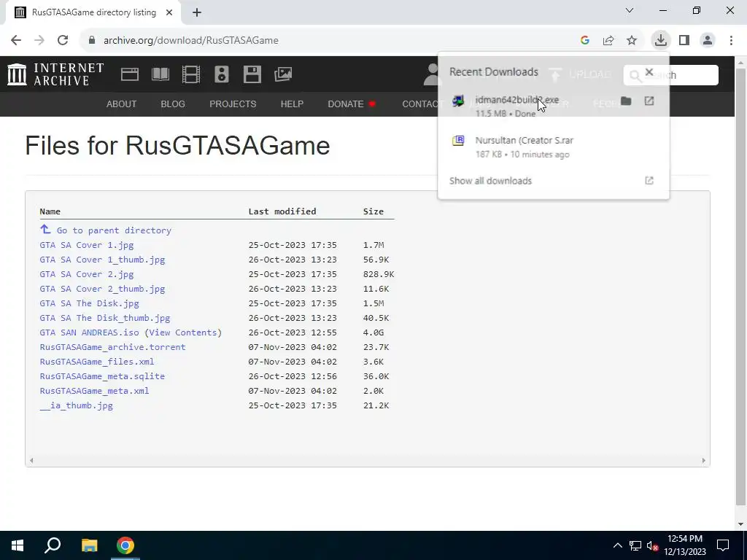Go back to previous page
747x560 pixels.
[x=16, y=40]
